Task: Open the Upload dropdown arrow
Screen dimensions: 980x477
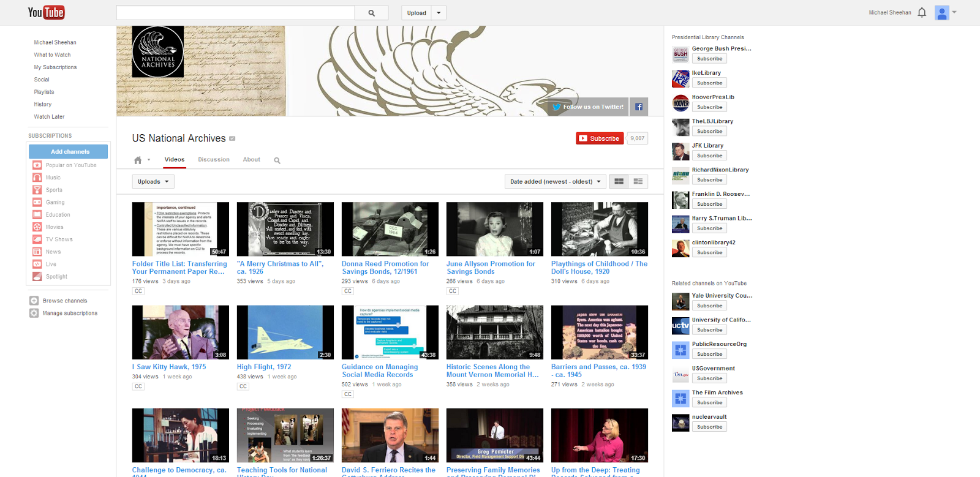Action: point(439,13)
